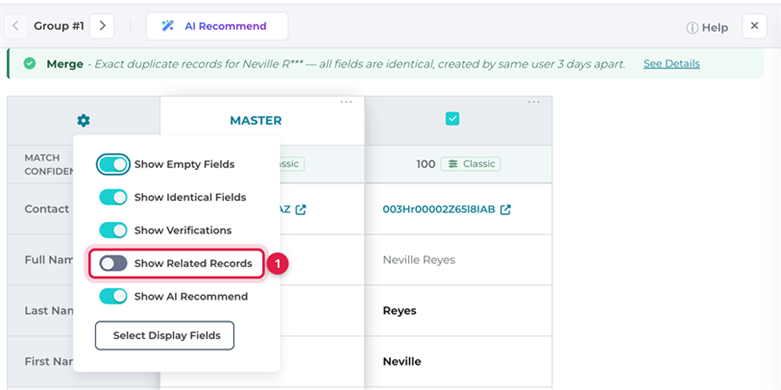This screenshot has height=390, width=781.
Task: Open the three-dots menu on the second record column
Action: pos(533,102)
